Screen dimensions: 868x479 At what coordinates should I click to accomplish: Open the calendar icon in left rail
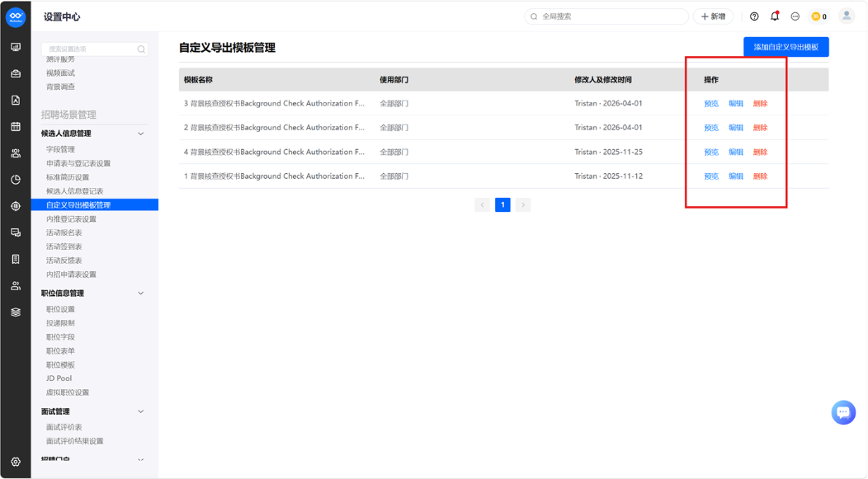coord(16,127)
